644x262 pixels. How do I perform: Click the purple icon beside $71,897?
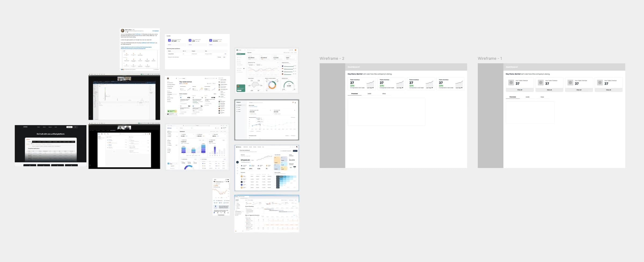(x=169, y=40)
